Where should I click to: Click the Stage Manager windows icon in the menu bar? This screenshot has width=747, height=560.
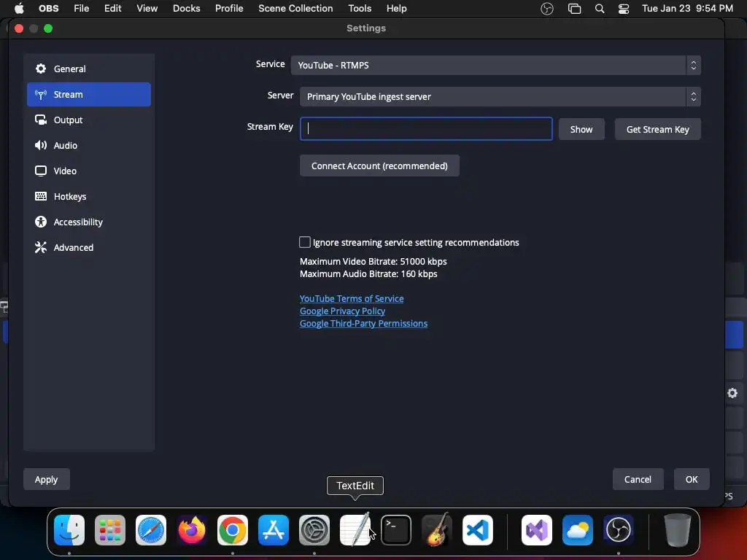click(x=575, y=9)
